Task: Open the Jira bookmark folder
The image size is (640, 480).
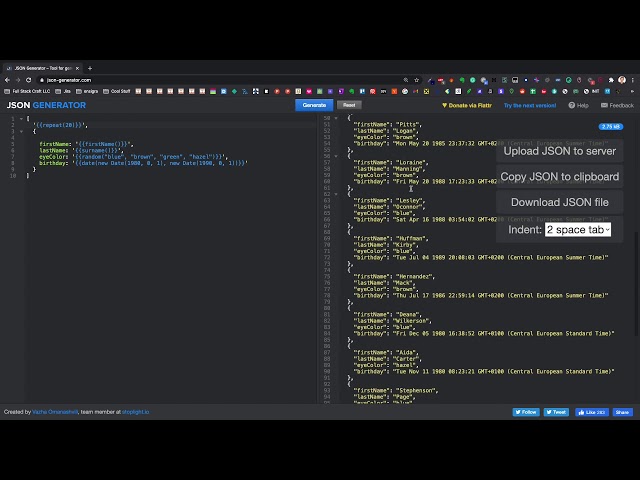Action: pyautogui.click(x=63, y=91)
